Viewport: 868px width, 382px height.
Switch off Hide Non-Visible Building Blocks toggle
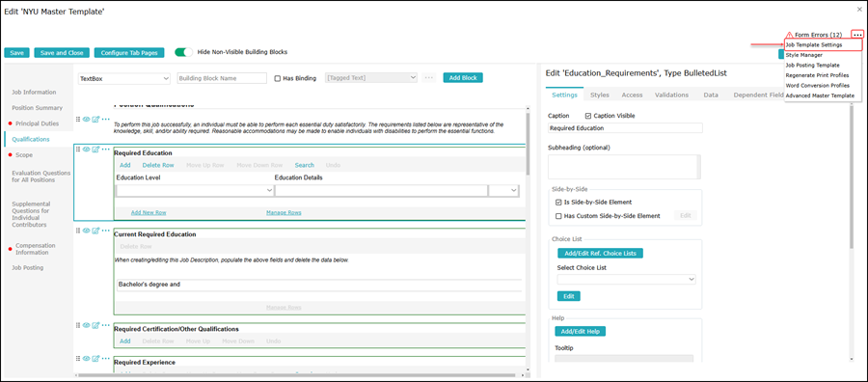click(x=184, y=52)
